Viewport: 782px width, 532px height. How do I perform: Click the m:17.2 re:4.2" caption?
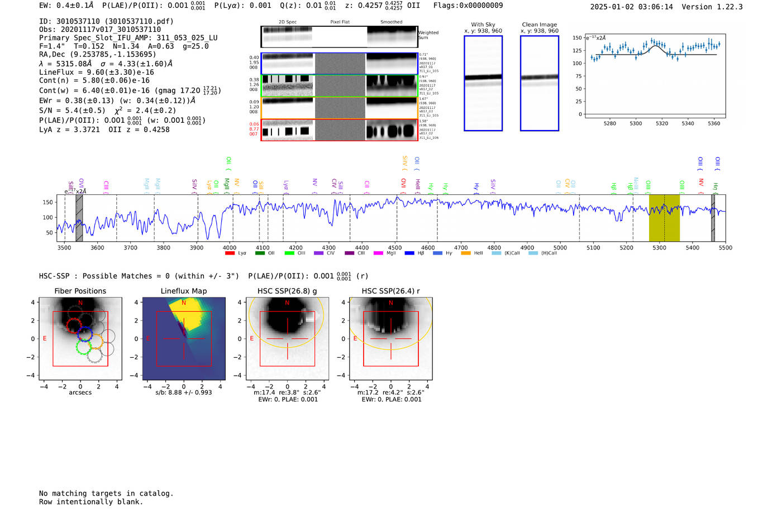point(391,392)
